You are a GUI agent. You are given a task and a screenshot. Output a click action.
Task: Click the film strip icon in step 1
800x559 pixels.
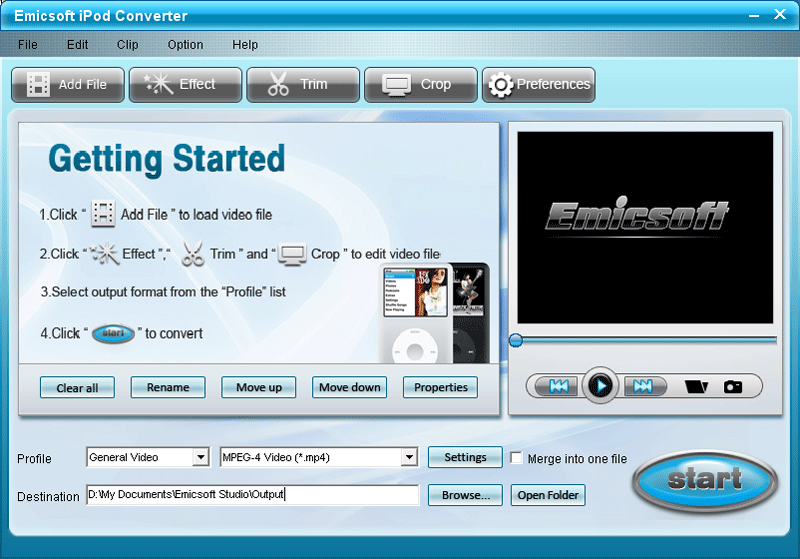click(103, 214)
